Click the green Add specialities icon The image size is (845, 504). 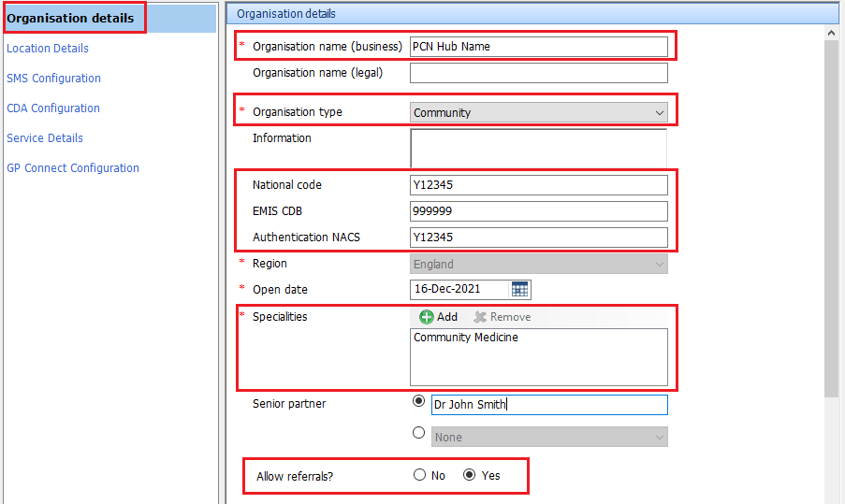pyautogui.click(x=427, y=317)
